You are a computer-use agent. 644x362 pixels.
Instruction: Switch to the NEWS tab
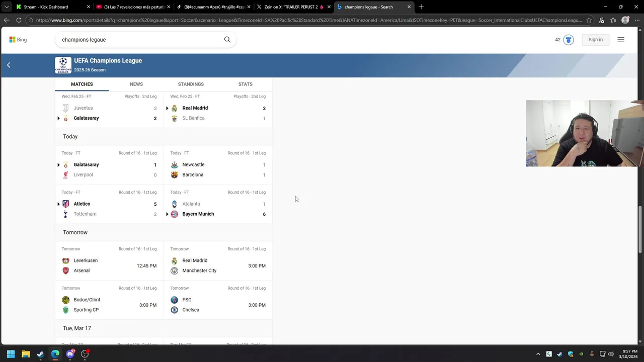click(136, 84)
